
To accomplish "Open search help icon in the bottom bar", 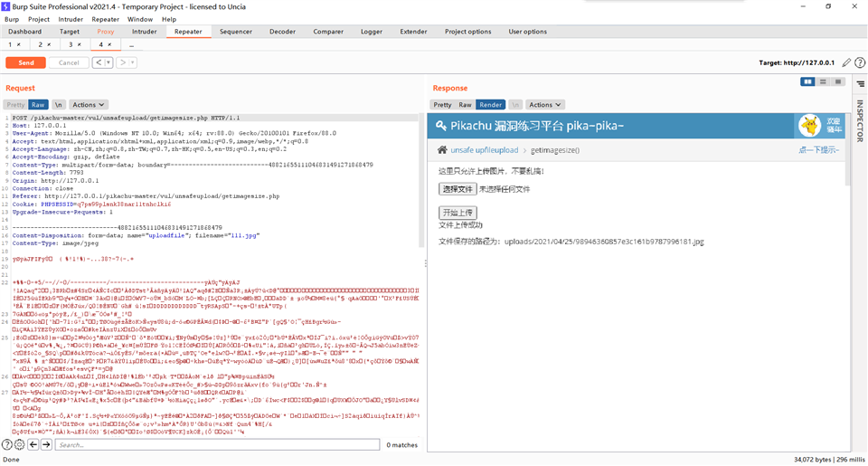I will 6,444.
